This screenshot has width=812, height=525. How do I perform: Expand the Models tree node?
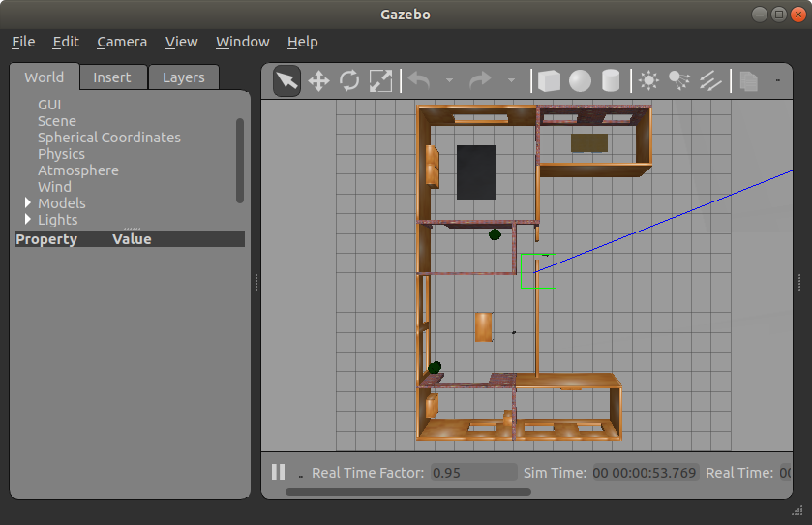click(27, 202)
